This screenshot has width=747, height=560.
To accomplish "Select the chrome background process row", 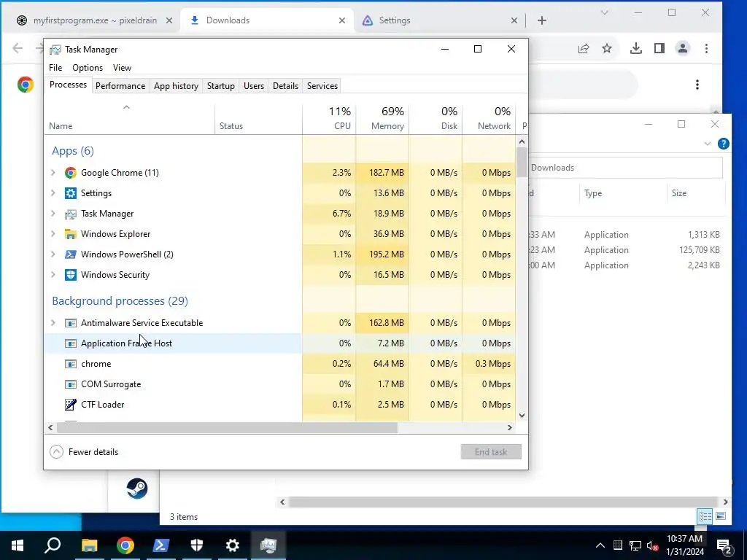I will pos(280,364).
